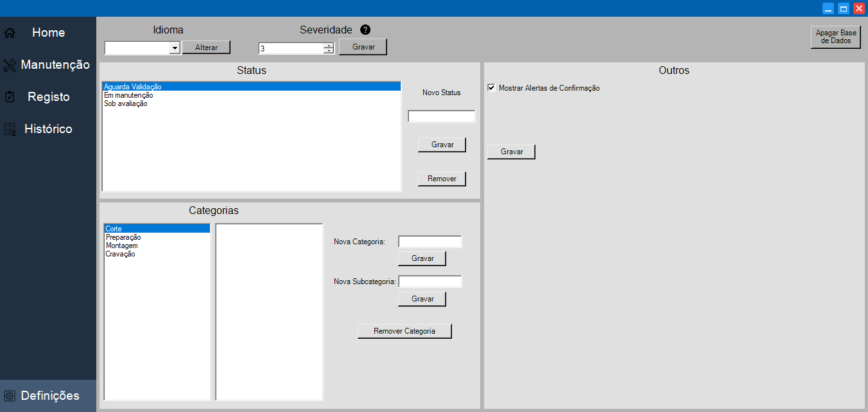The width and height of the screenshot is (868, 412).
Task: Click the Novo Status text field
Action: [441, 116]
